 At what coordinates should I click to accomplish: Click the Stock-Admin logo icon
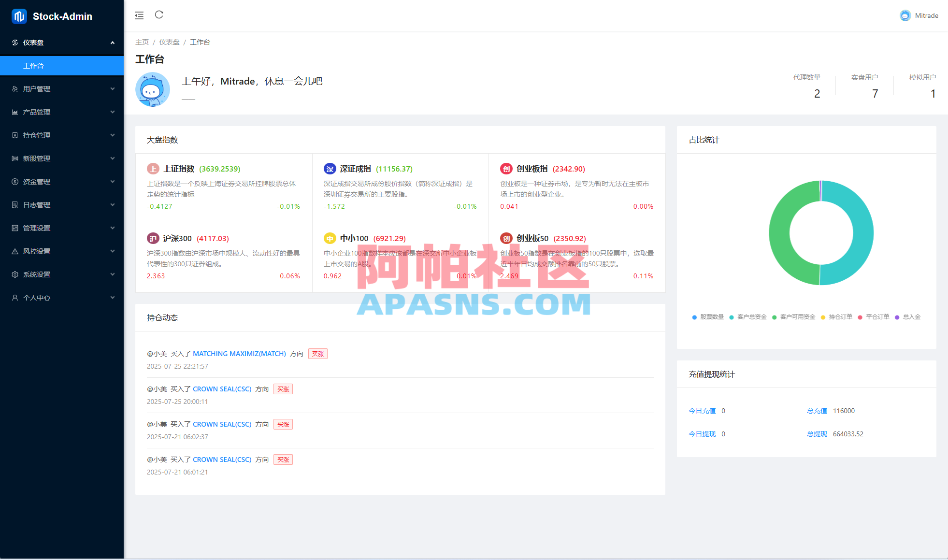point(17,16)
